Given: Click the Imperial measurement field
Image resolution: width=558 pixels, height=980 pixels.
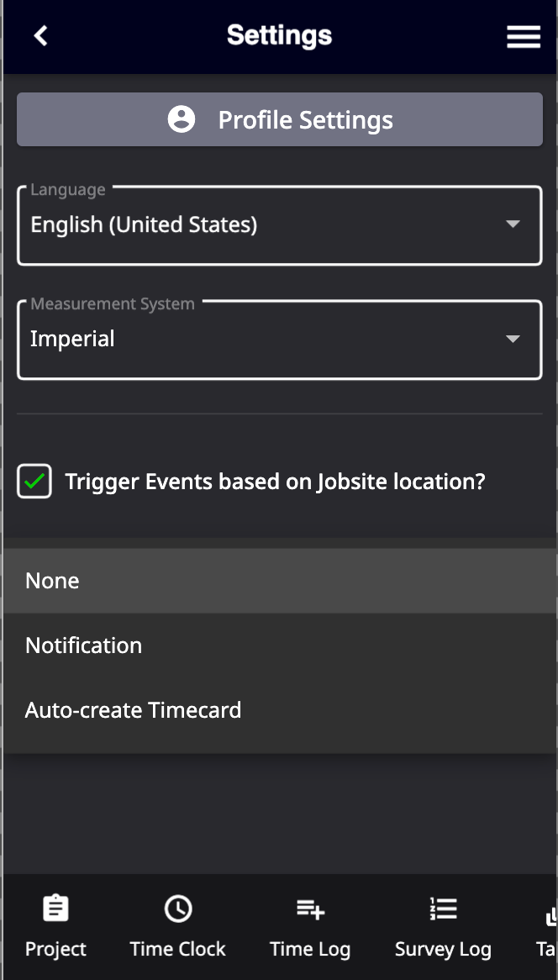Looking at the screenshot, I should (279, 340).
